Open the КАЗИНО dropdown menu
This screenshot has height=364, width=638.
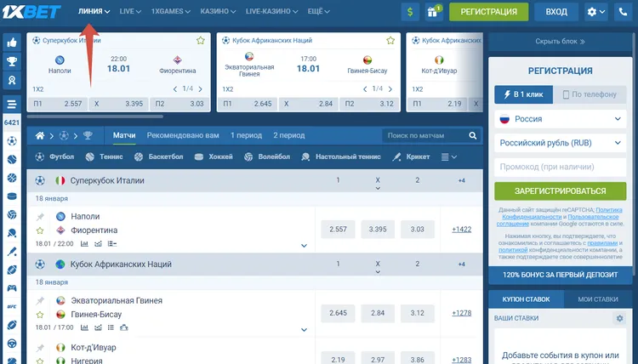coord(218,11)
